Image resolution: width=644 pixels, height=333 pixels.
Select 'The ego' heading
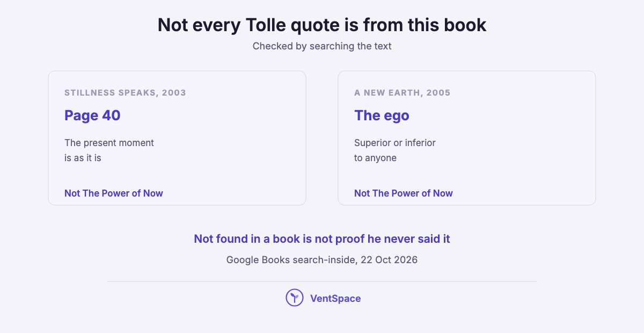click(382, 115)
